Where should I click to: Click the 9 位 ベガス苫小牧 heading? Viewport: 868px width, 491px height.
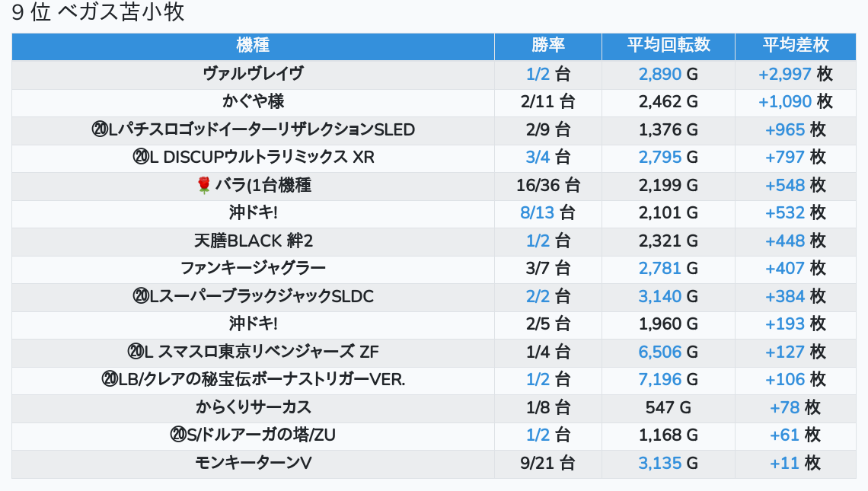[98, 13]
